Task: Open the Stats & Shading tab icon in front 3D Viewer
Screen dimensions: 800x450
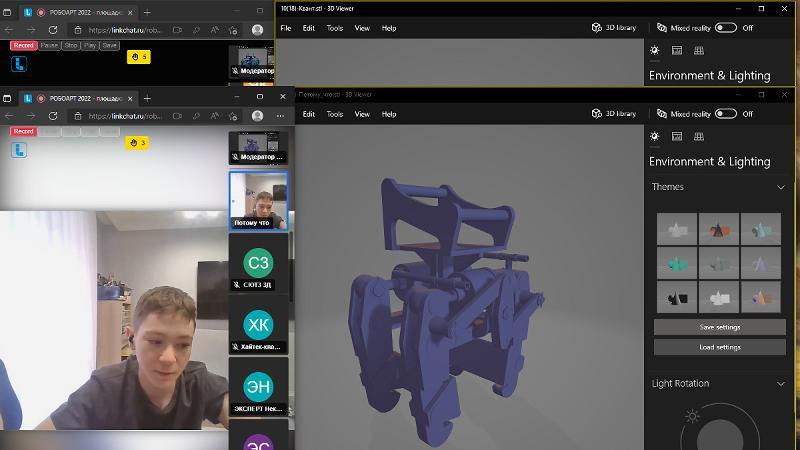Action: (x=677, y=136)
